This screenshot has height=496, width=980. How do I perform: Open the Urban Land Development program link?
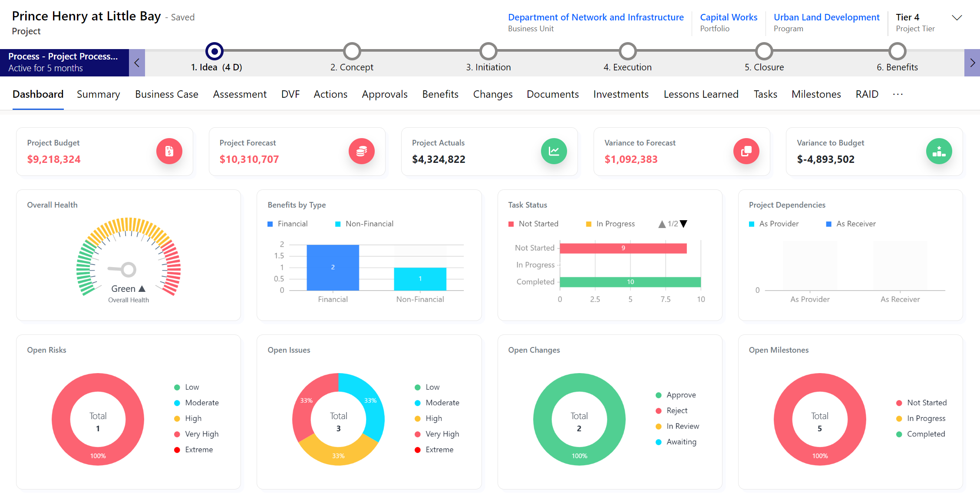point(826,17)
